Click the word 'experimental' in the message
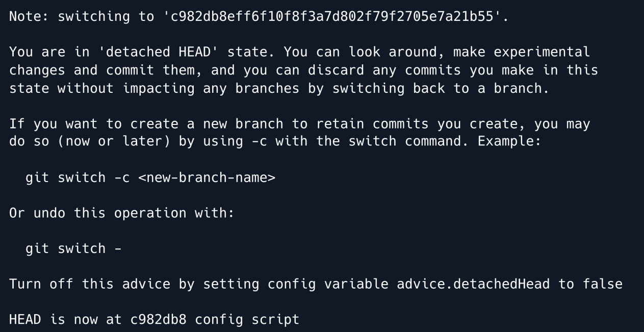Viewport: 644px width, 332px height. 542,52
